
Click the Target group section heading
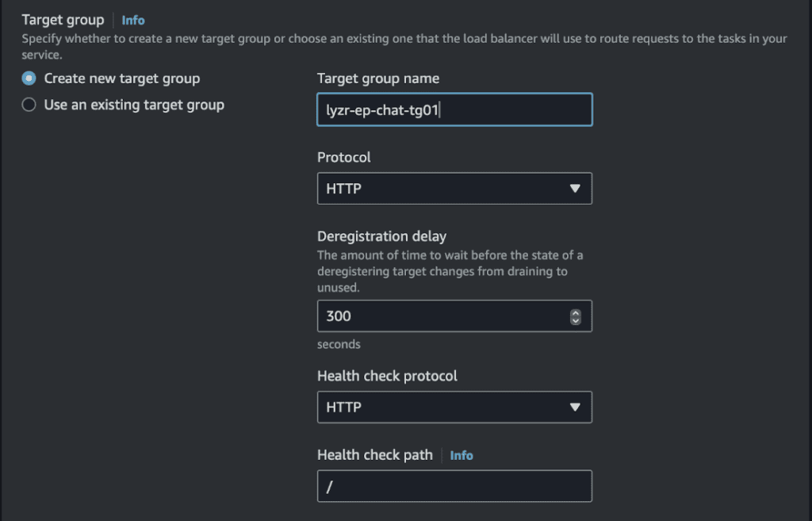tap(63, 20)
